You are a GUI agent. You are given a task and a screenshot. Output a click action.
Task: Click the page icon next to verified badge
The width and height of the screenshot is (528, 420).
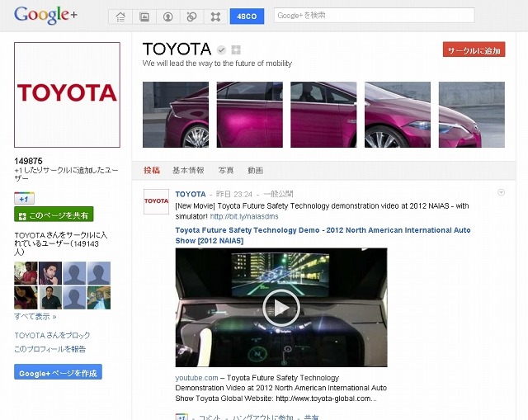[236, 50]
